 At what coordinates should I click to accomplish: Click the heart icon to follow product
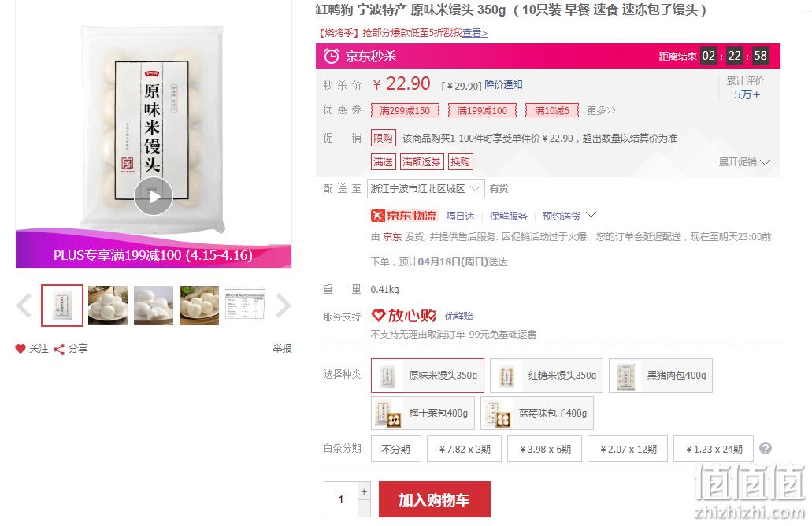pos(20,349)
